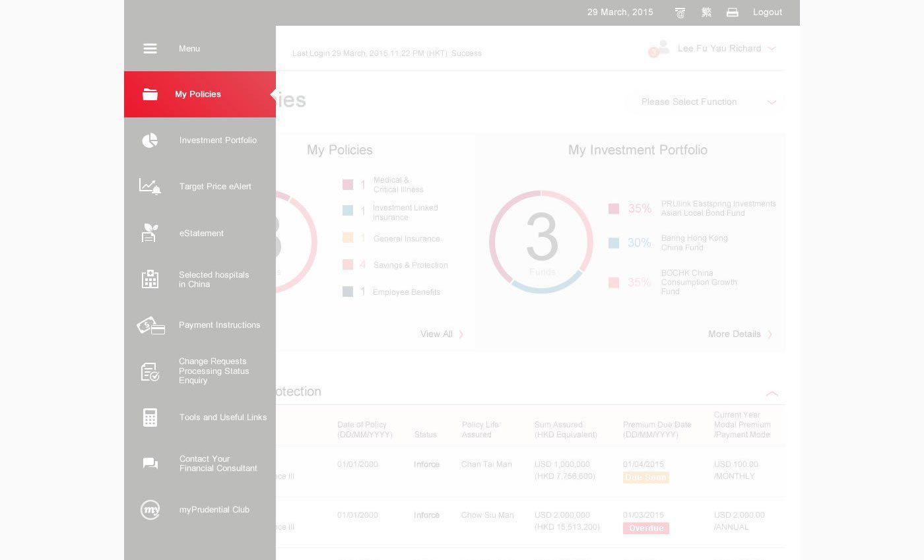Switch language with the 繁 icon
Screen dimensions: 924x560
706,13
